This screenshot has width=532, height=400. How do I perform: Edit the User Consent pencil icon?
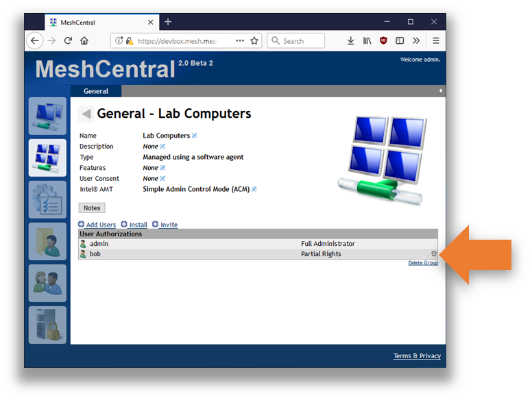pos(163,179)
